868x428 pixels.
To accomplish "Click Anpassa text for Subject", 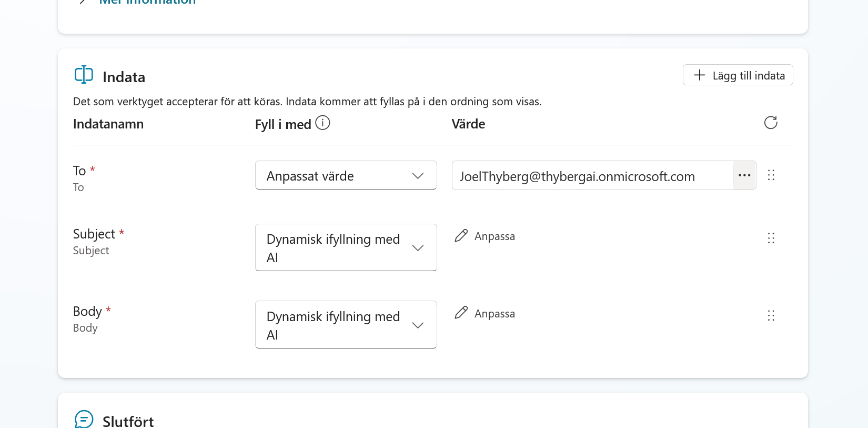I will coord(494,236).
